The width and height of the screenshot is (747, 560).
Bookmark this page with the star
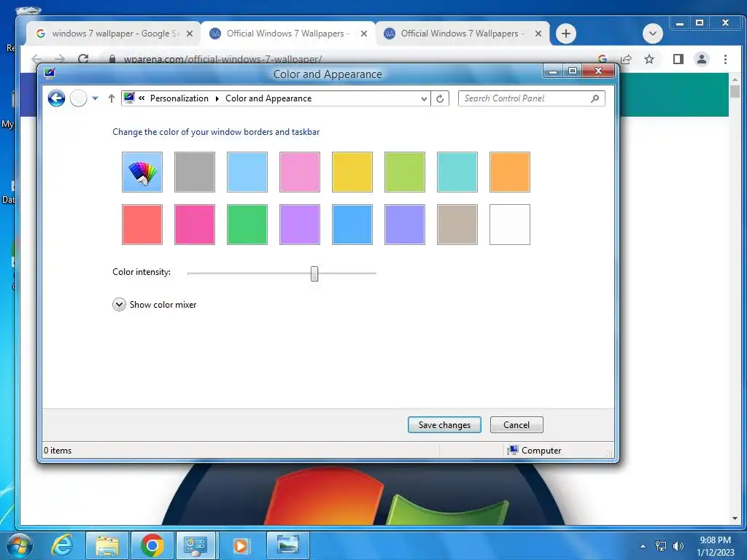(649, 59)
